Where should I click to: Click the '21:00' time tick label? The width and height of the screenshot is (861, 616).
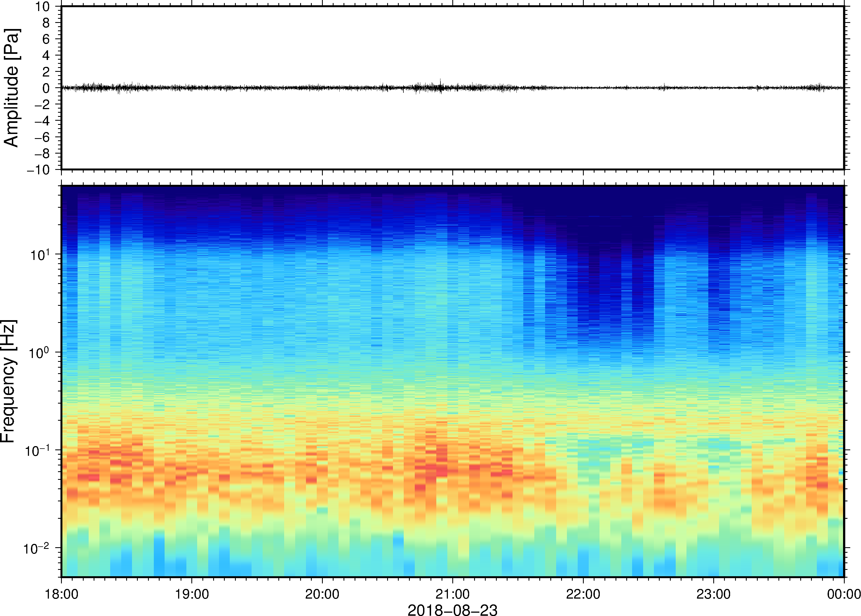(453, 594)
